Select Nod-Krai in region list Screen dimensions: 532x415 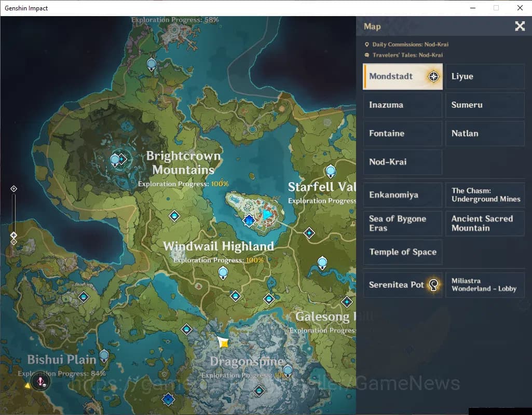(403, 162)
